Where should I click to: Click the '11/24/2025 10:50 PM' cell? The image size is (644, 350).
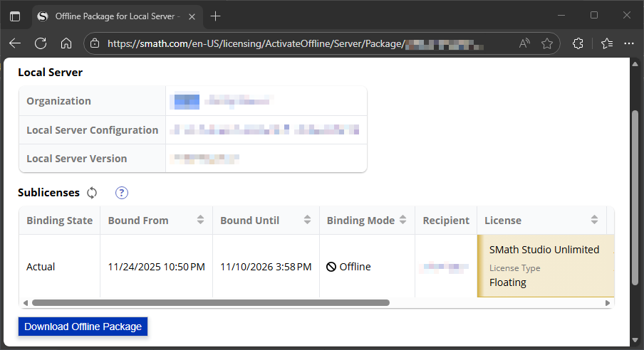pyautogui.click(x=157, y=267)
